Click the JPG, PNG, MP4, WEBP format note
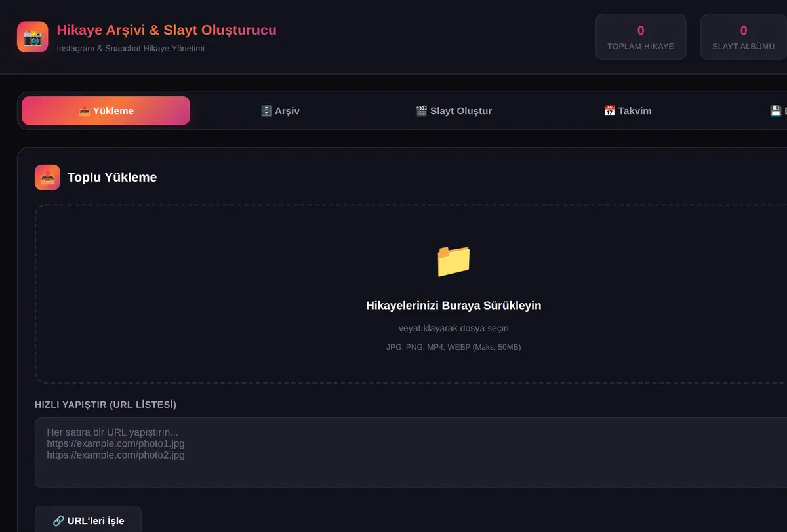The image size is (787, 532). click(454, 347)
